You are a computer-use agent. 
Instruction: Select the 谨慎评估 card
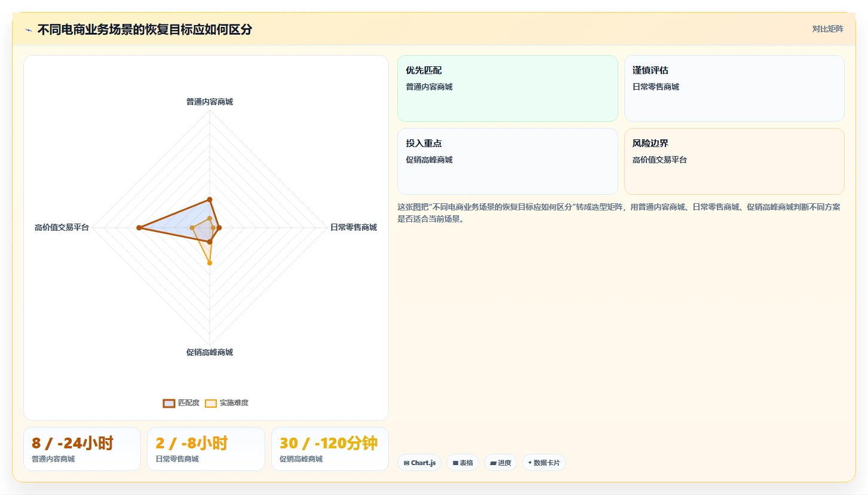click(734, 88)
